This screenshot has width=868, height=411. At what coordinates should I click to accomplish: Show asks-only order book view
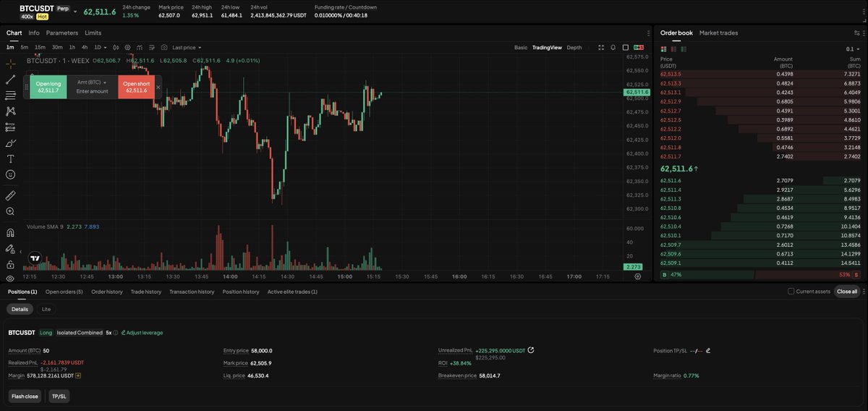(673, 48)
